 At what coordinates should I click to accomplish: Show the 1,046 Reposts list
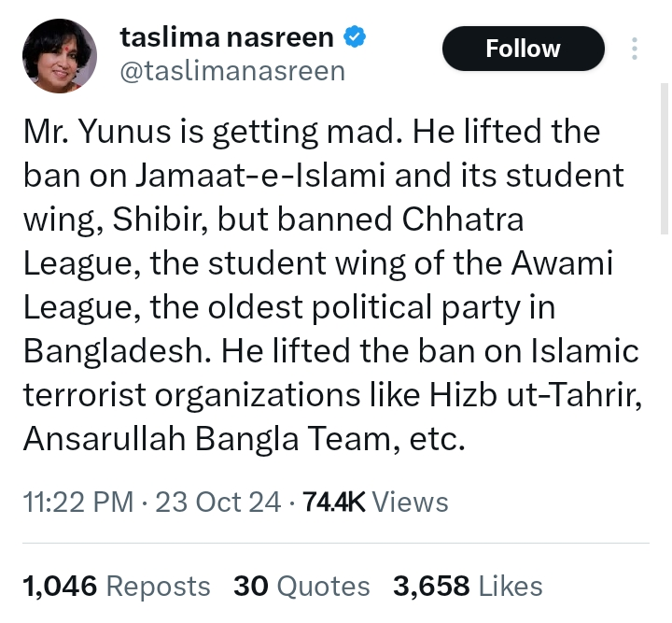pos(116,586)
